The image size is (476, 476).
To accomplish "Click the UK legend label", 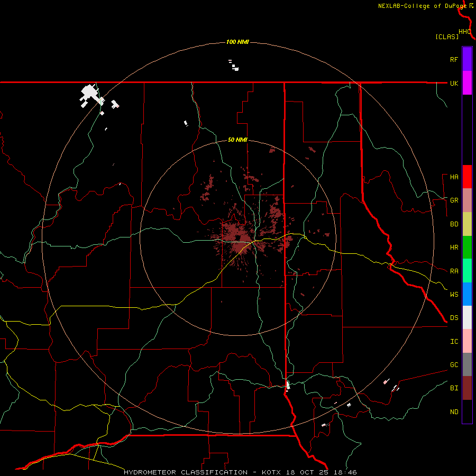I will (x=454, y=83).
